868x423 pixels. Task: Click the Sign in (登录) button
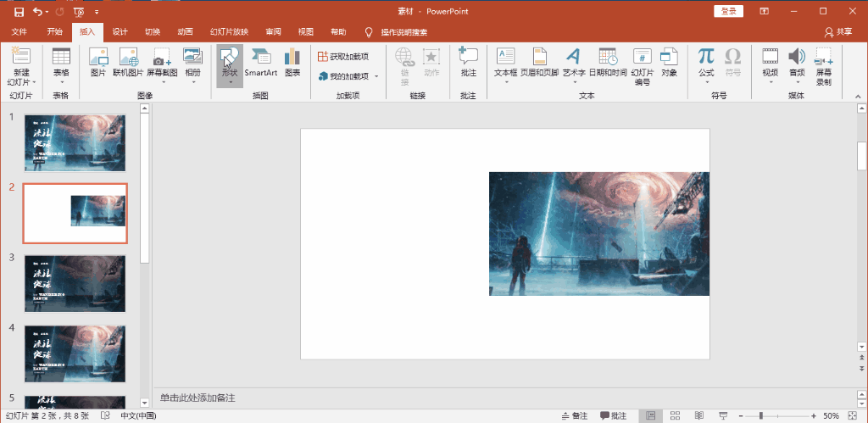(x=728, y=11)
